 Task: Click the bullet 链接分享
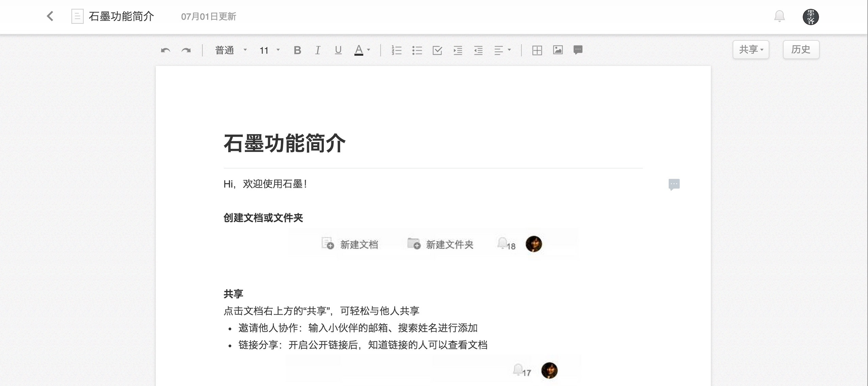(x=363, y=345)
